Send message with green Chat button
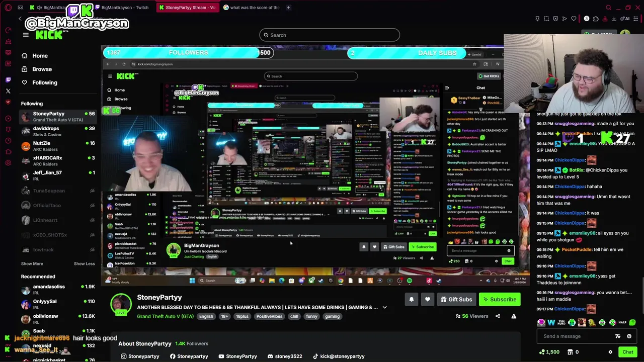This screenshot has width=644, height=362. (x=627, y=352)
